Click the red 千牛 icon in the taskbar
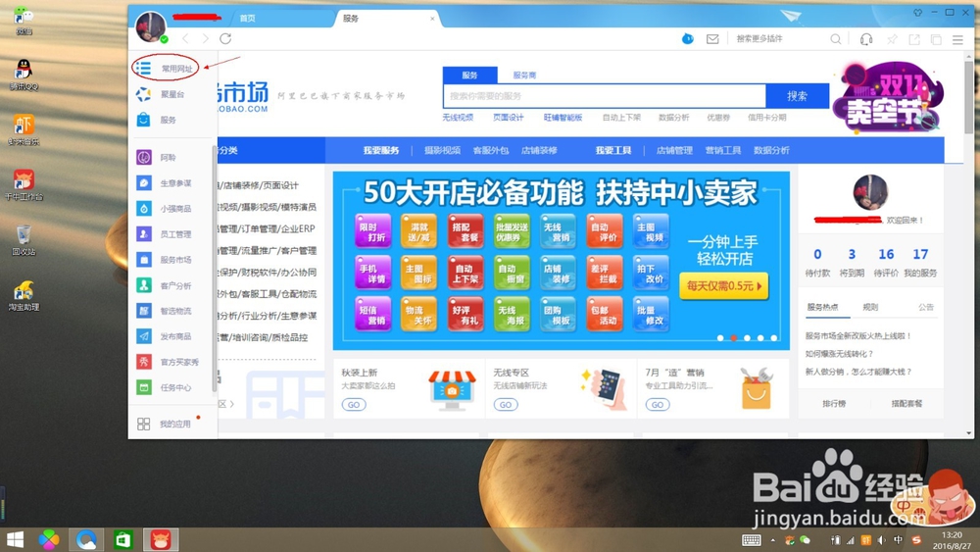 click(x=161, y=539)
